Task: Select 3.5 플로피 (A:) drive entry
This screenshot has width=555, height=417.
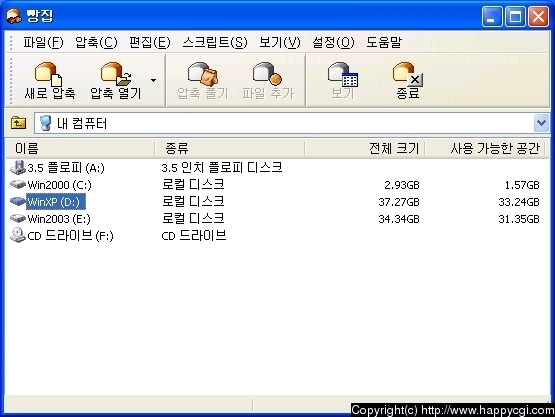Action: pos(66,167)
